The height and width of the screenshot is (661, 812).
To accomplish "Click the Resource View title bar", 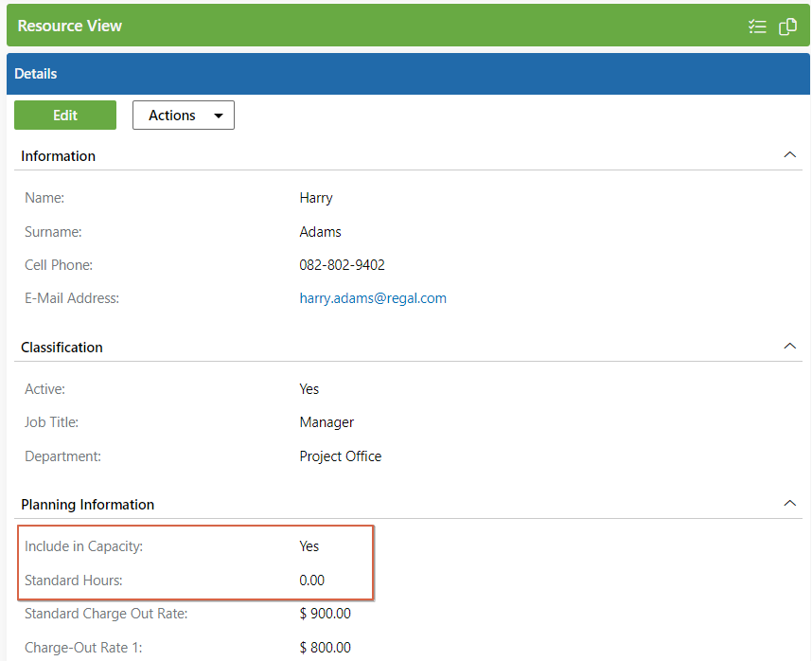I will (x=408, y=26).
